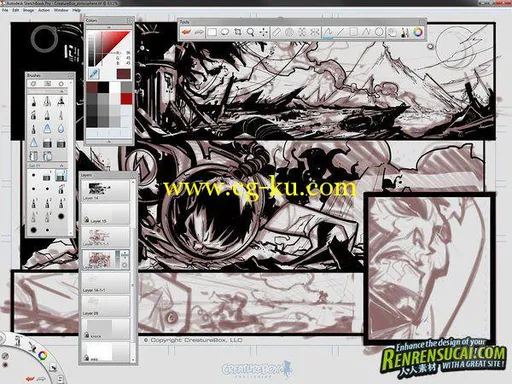This screenshot has height=384, width=512.
Task: Open the Color wheel in Tools toolbar
Action: tap(418, 32)
